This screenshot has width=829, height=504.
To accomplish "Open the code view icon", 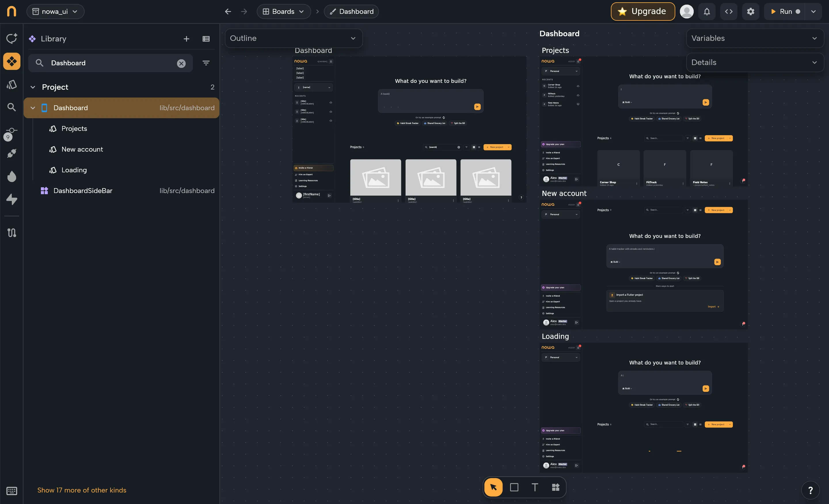I will (729, 12).
